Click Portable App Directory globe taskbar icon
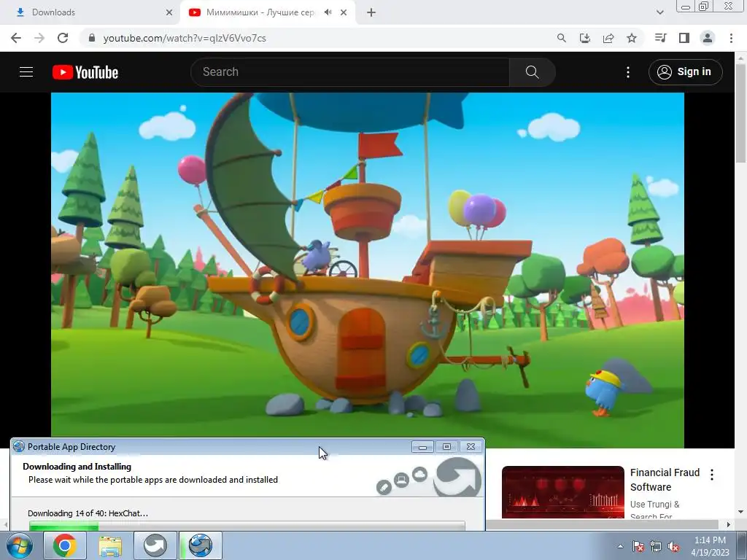The height and width of the screenshot is (560, 747). [x=201, y=545]
